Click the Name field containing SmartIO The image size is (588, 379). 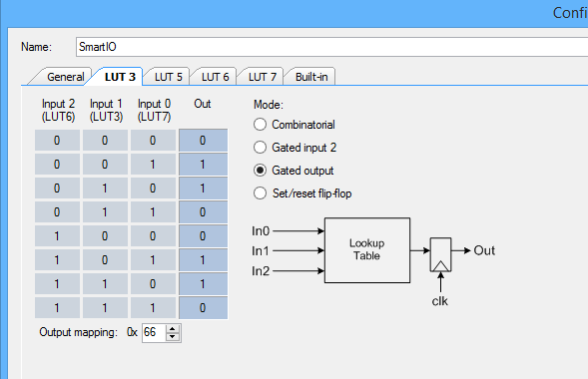coord(331,47)
